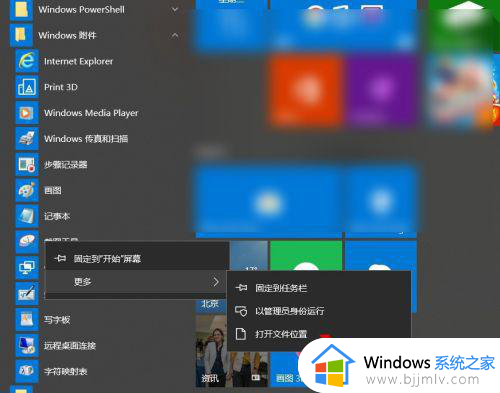Screen dimensions: 500x393
Task: Click the 远程桌面连接 label
Action: (70, 346)
